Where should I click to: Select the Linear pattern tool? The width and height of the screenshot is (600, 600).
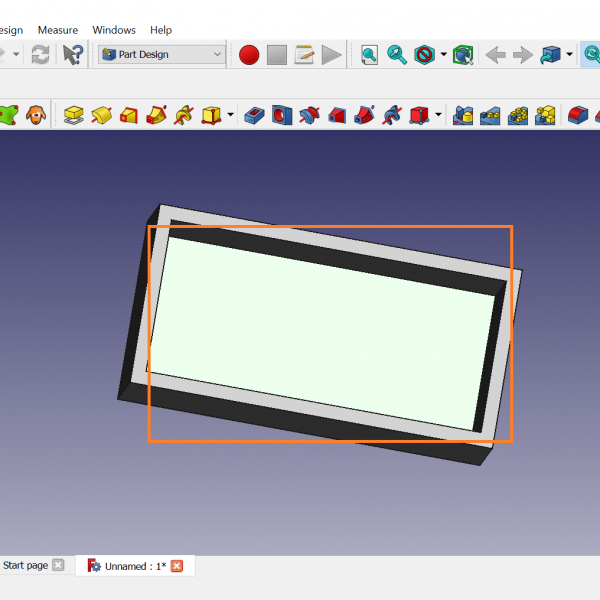coord(490,115)
